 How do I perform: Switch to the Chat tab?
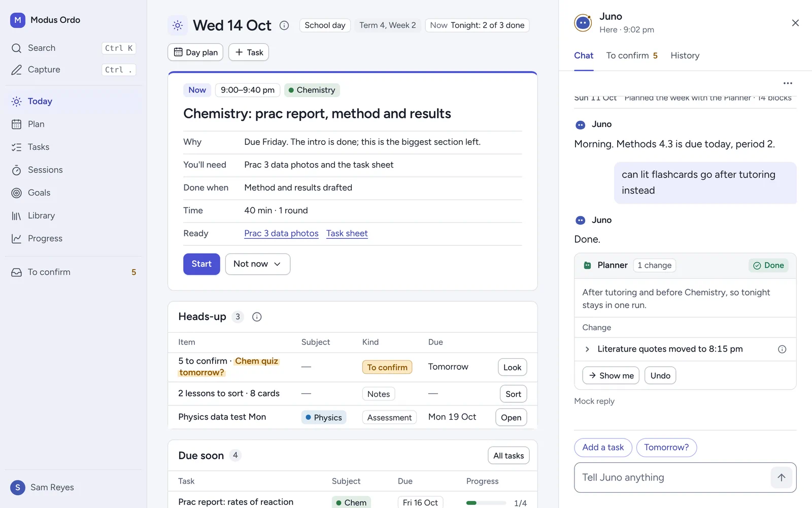click(584, 55)
